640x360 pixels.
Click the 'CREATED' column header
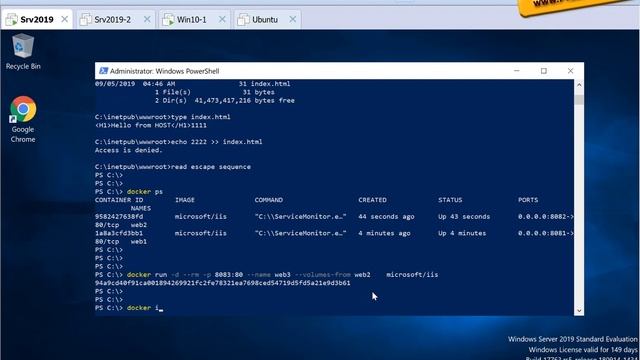(x=372, y=200)
